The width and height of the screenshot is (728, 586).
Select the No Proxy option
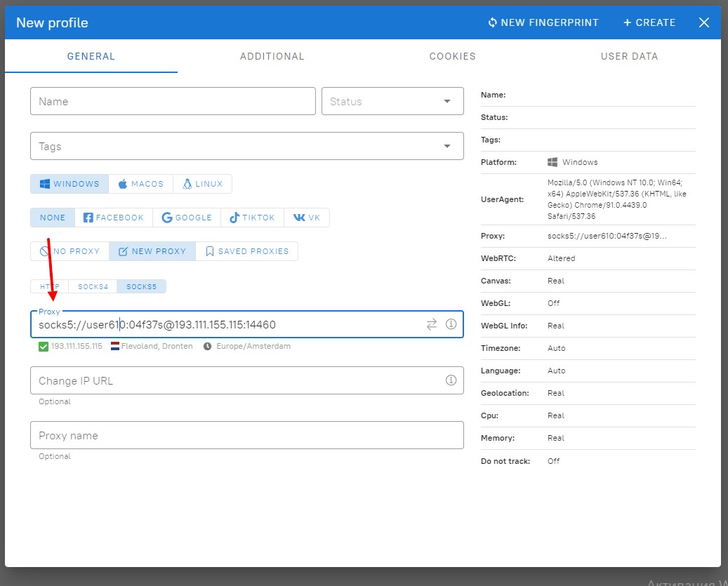point(70,251)
